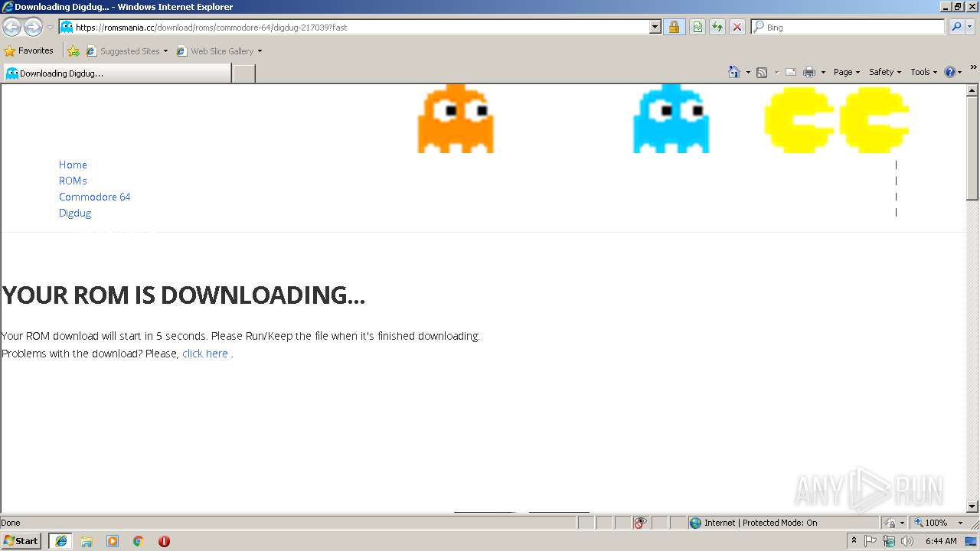
Task: Show hidden tray icons arrow
Action: click(854, 541)
